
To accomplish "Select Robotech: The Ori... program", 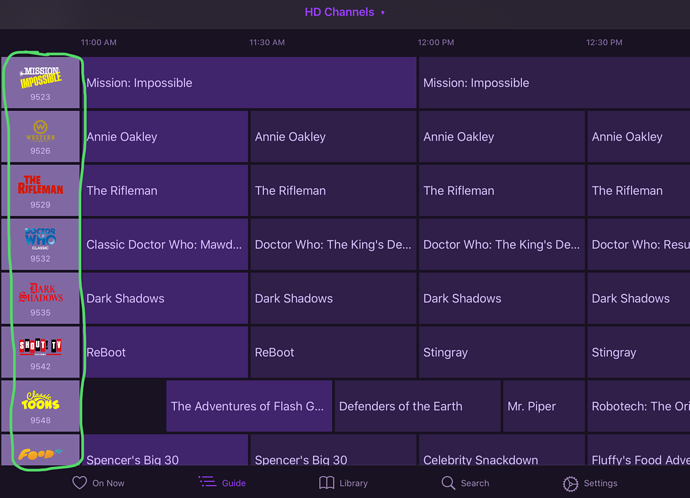I will pyautogui.click(x=639, y=406).
